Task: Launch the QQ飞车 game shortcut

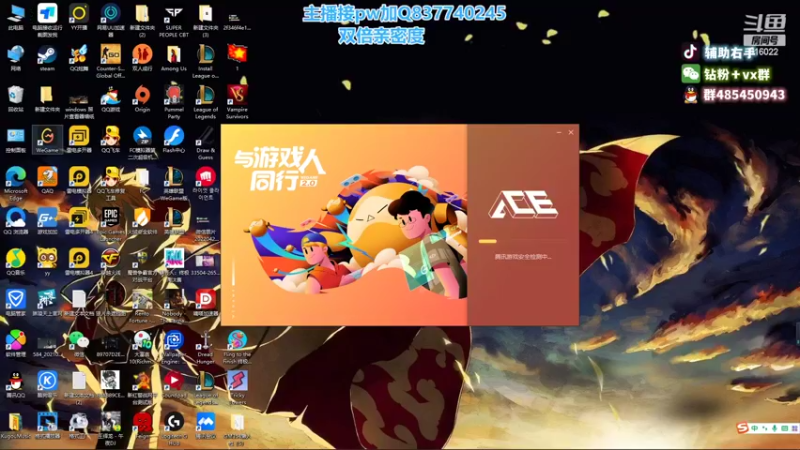Action: pyautogui.click(x=110, y=139)
